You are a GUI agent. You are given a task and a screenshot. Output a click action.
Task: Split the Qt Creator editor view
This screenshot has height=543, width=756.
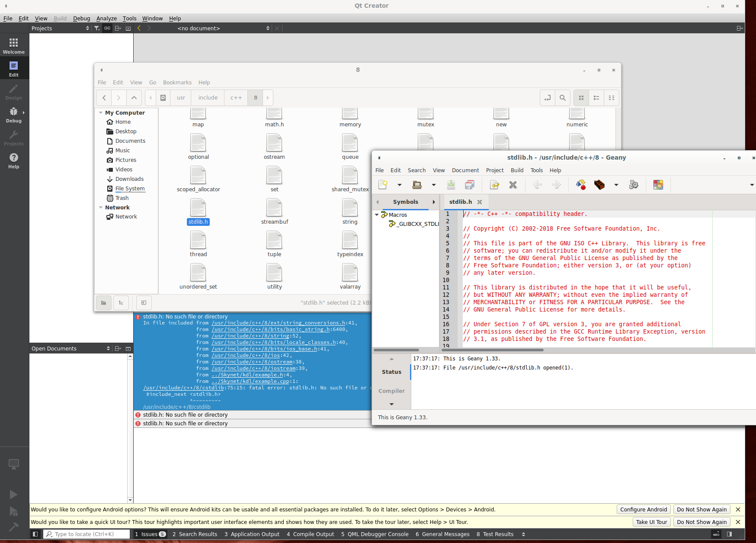[740, 28]
